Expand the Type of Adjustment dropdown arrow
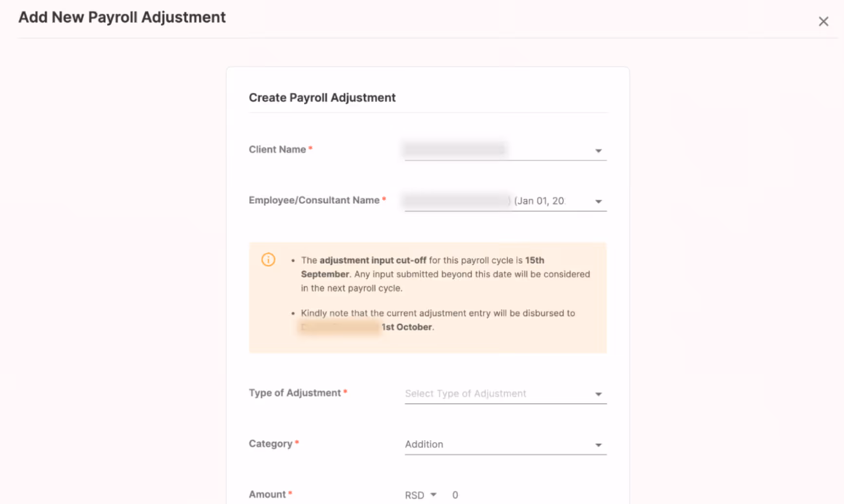Screen dimensions: 844x504 [x=598, y=394]
